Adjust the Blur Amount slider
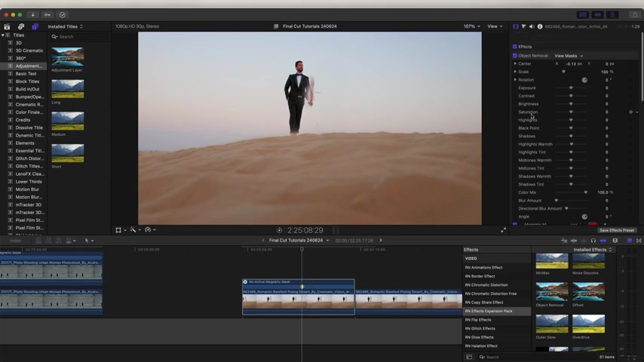The width and height of the screenshot is (644, 362). coord(571,201)
